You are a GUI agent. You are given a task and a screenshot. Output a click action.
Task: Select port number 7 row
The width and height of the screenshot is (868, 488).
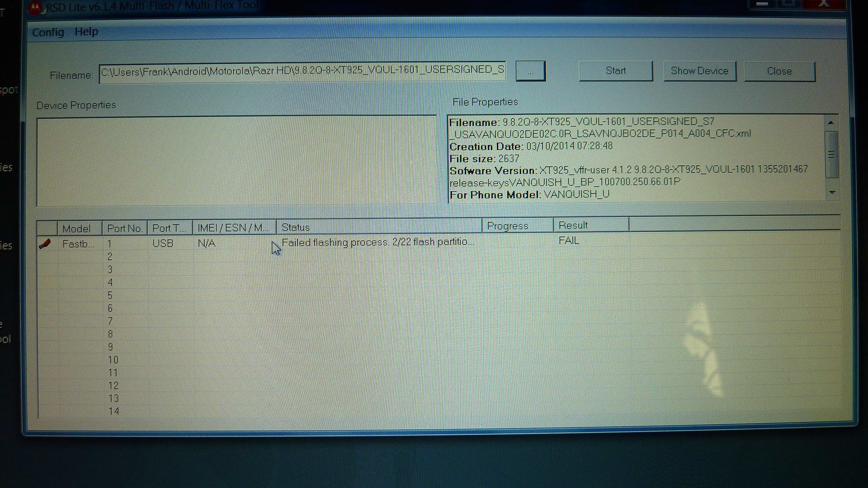[x=110, y=321]
